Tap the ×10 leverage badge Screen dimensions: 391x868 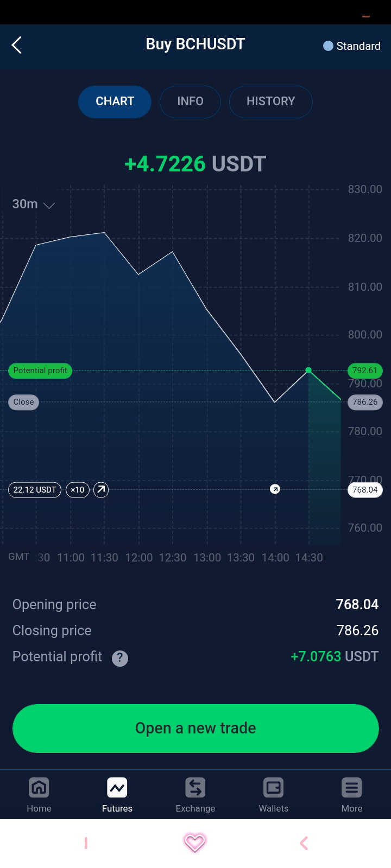[x=78, y=490]
